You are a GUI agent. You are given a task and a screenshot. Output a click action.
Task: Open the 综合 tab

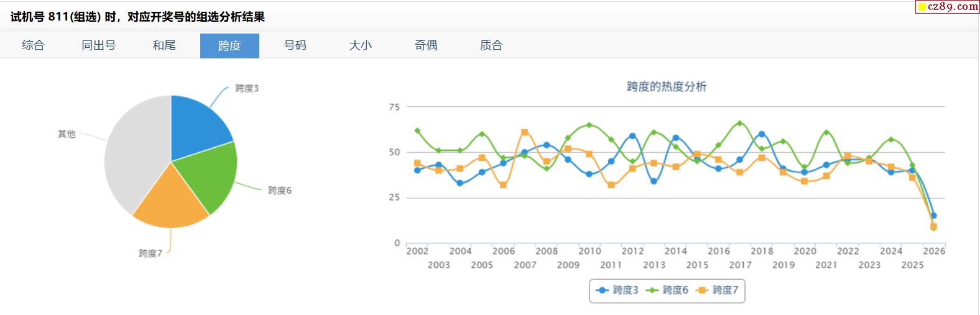pos(33,45)
